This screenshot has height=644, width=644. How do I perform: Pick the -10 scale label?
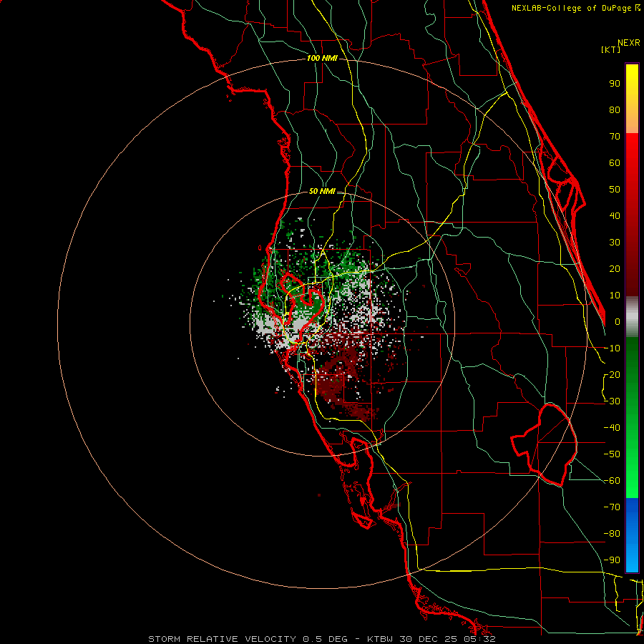pyautogui.click(x=613, y=348)
